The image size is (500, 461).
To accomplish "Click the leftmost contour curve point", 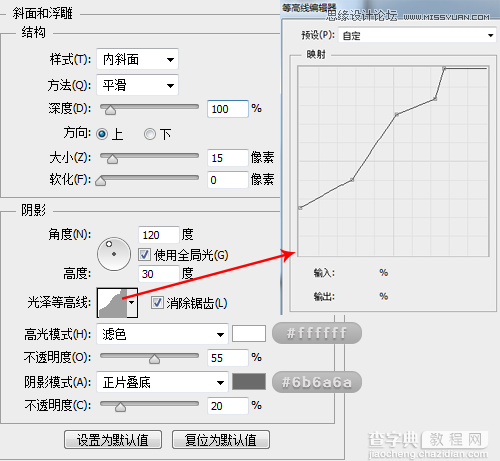I will coord(300,208).
